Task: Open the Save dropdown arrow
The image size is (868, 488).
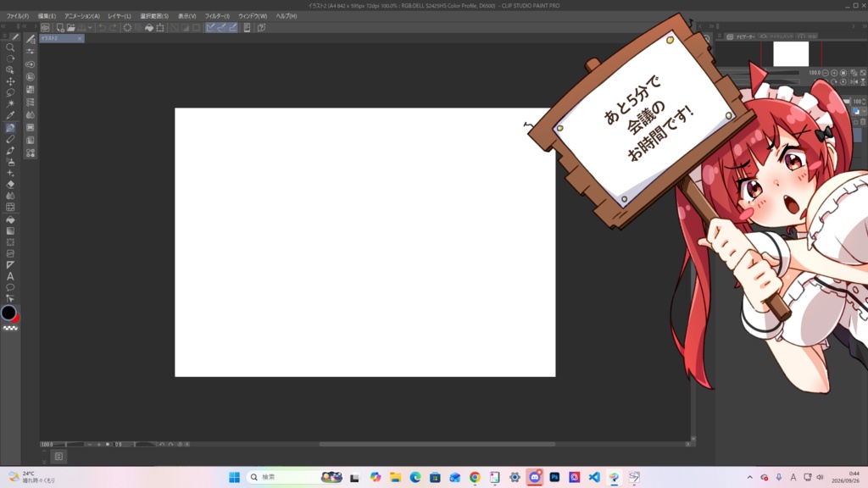Action: [x=90, y=27]
